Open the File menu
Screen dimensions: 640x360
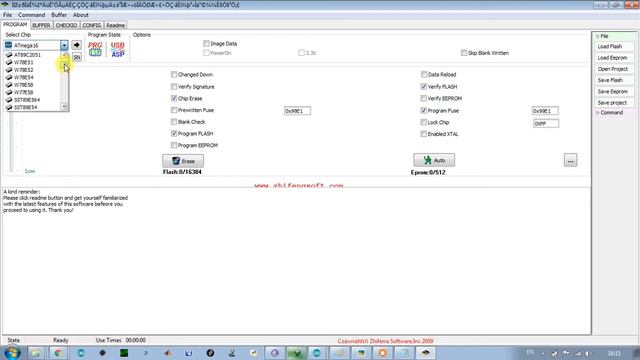click(x=7, y=15)
